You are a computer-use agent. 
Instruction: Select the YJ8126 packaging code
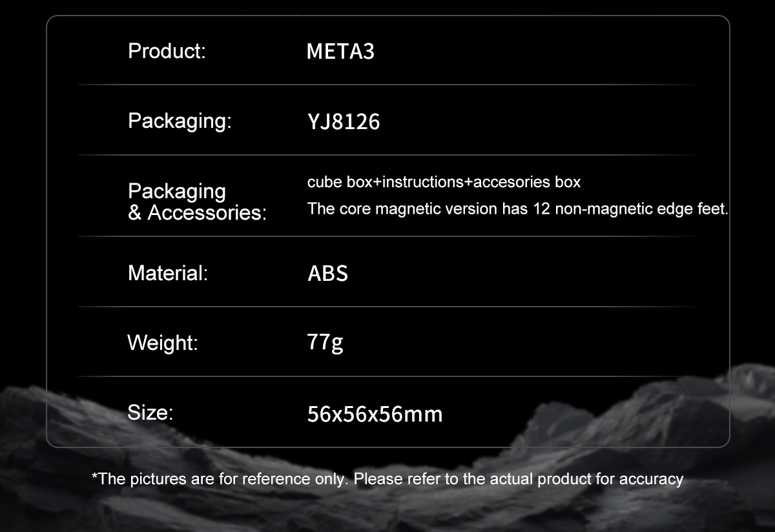click(344, 121)
